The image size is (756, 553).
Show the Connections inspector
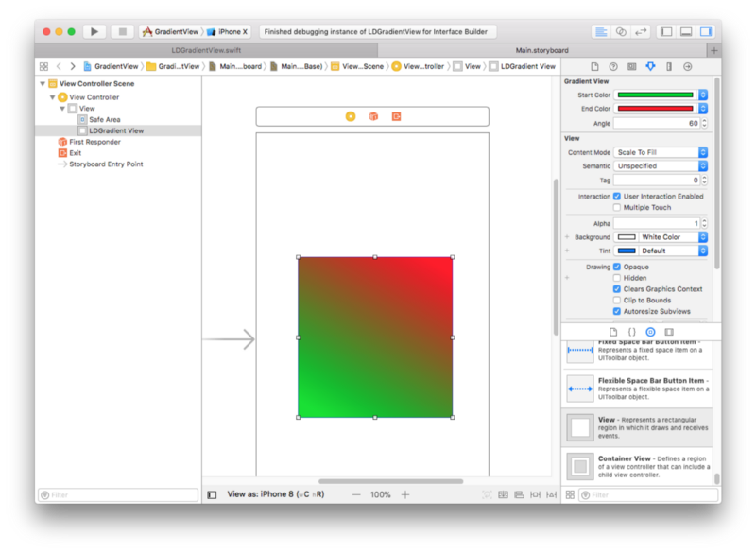[687, 66]
